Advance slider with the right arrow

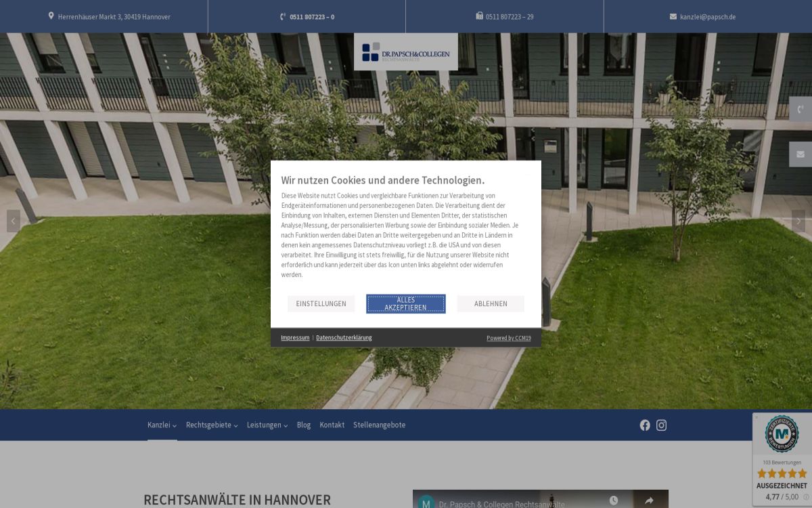[798, 221]
